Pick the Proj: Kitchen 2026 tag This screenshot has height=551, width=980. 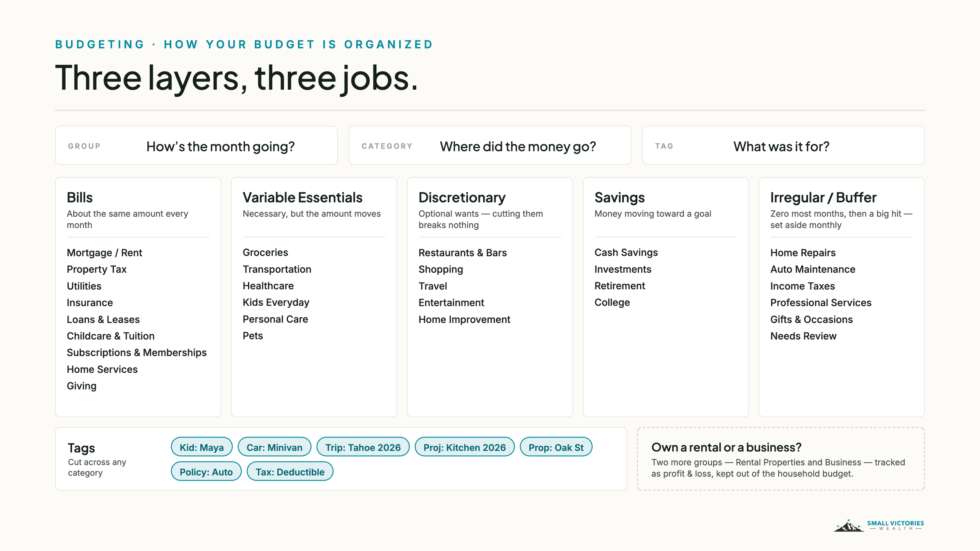(465, 447)
